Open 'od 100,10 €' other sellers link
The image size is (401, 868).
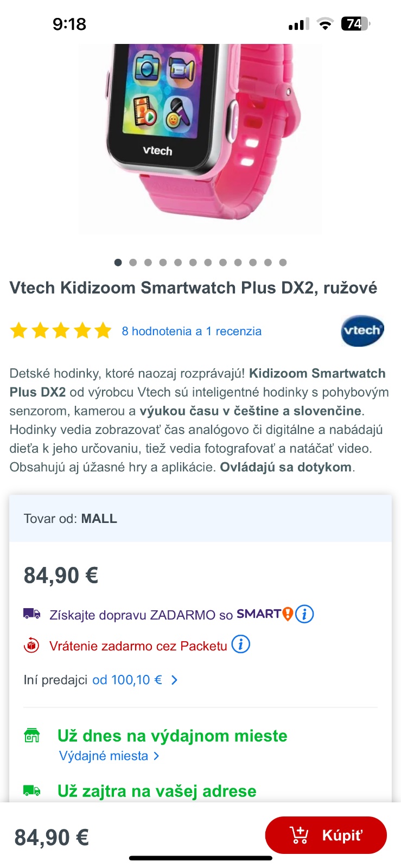click(x=127, y=680)
